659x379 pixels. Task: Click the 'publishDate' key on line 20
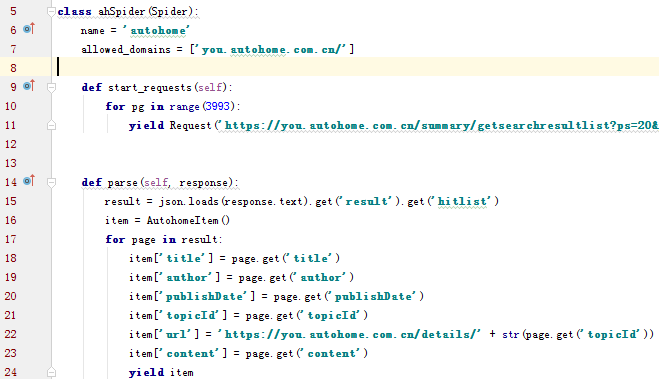coord(204,297)
